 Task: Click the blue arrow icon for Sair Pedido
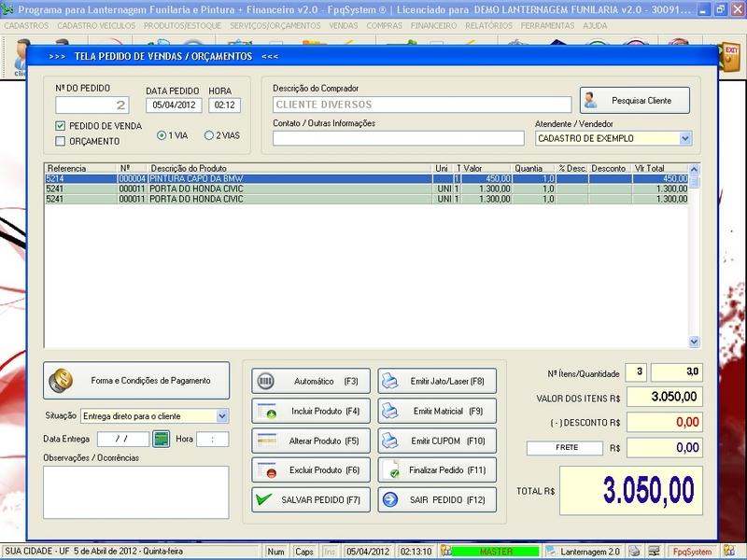pos(390,500)
